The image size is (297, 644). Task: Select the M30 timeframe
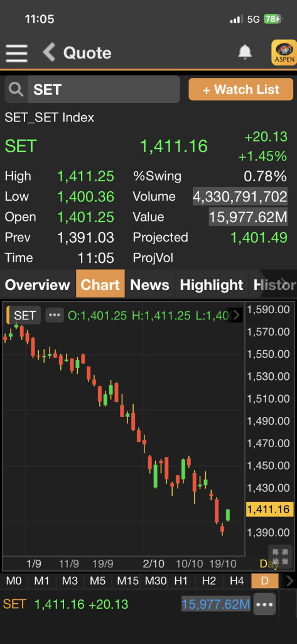coord(156,580)
